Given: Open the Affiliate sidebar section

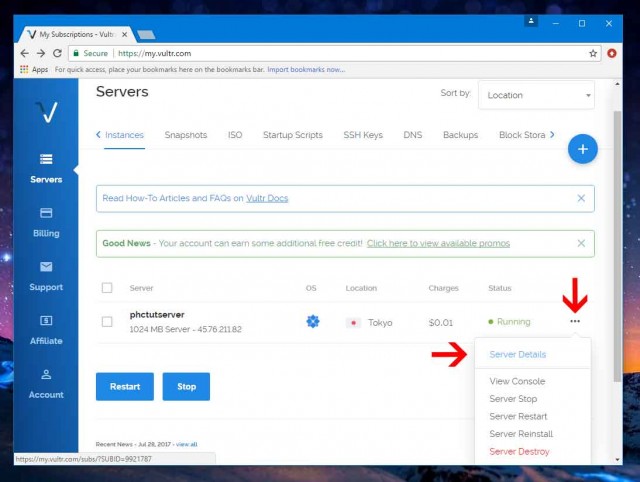Looking at the screenshot, I should tap(46, 331).
